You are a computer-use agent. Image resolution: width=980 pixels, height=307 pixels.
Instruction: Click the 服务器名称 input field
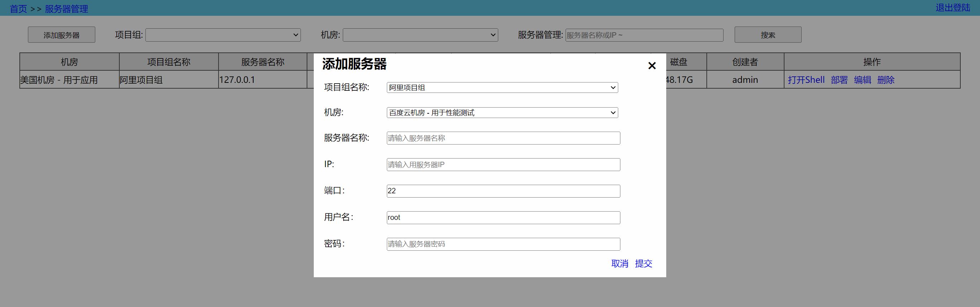[x=503, y=138]
